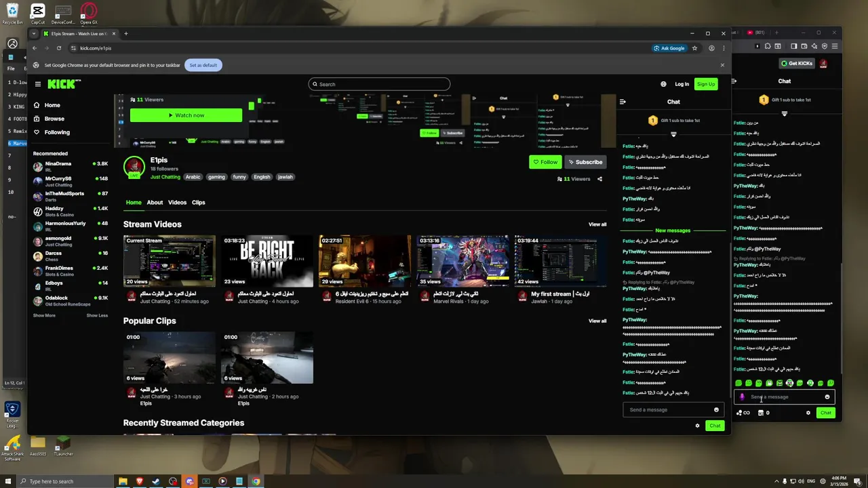The width and height of the screenshot is (868, 488).
Task: Click the Ask Google button
Action: coord(669,48)
